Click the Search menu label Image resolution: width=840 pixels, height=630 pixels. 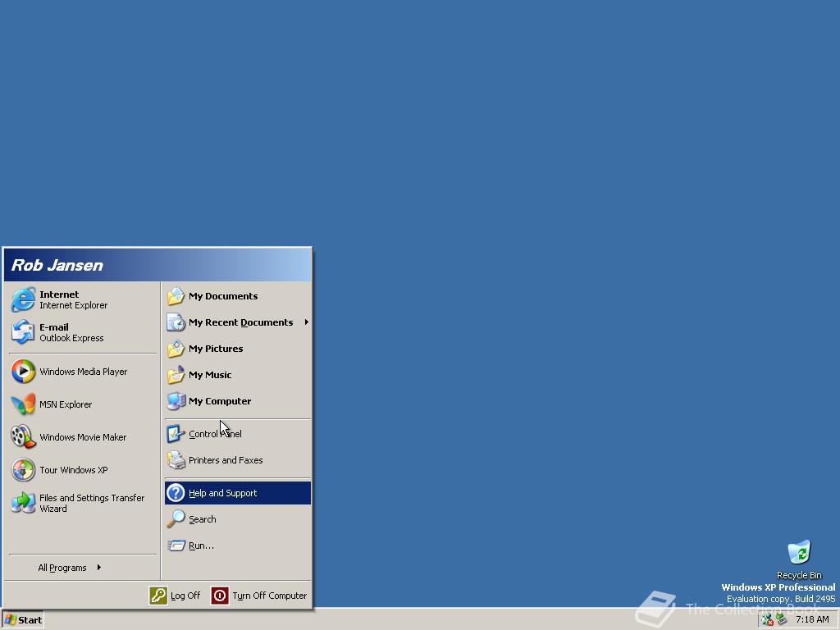click(x=202, y=519)
